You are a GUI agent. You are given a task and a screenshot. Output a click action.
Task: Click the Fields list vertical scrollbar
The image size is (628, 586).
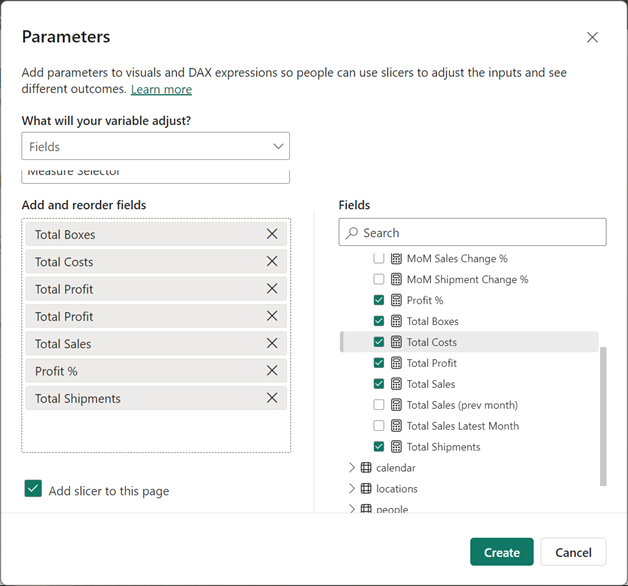pyautogui.click(x=603, y=416)
